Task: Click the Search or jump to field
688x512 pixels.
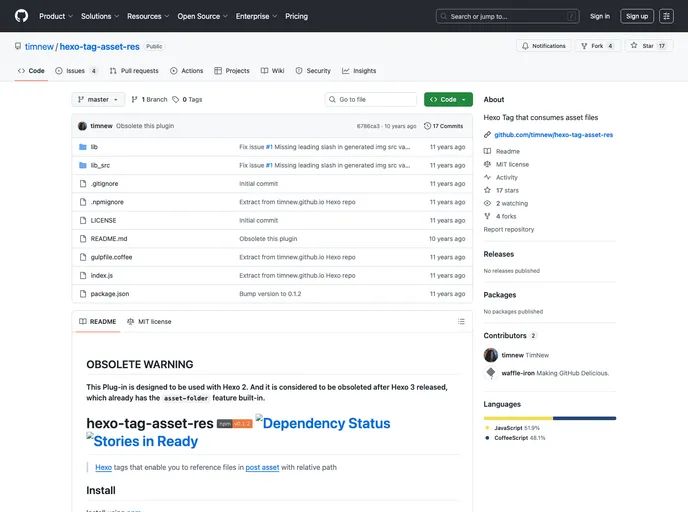Action: click(x=507, y=16)
